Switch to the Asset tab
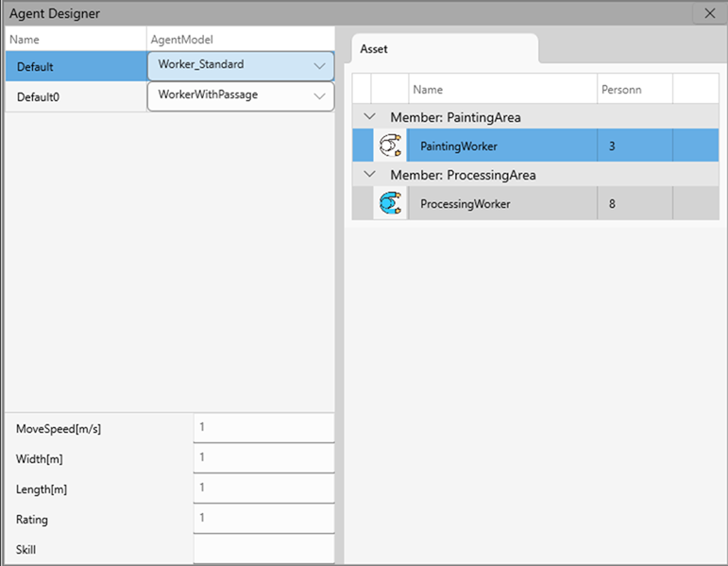Image resolution: width=728 pixels, height=566 pixels. (374, 49)
